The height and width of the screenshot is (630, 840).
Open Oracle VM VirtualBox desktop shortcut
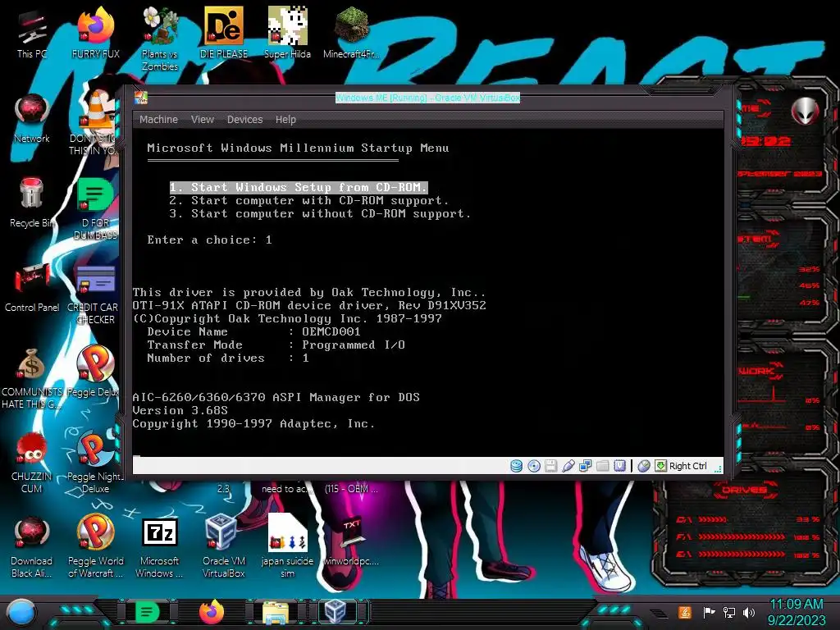223,546
